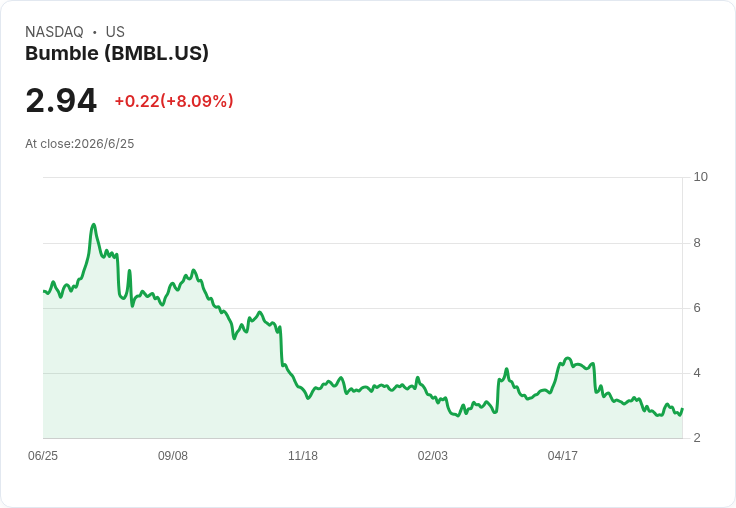Click the 8 y-axis price label
The width and height of the screenshot is (736, 508).
[697, 243]
